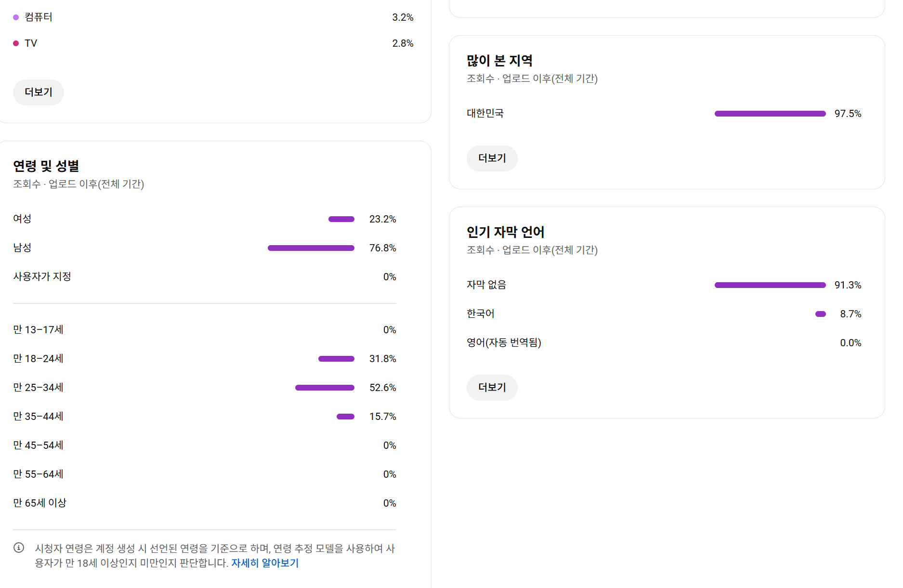Click the 영어(자동 번역됨) language row
This screenshot has height=588, width=903.
coord(664,343)
